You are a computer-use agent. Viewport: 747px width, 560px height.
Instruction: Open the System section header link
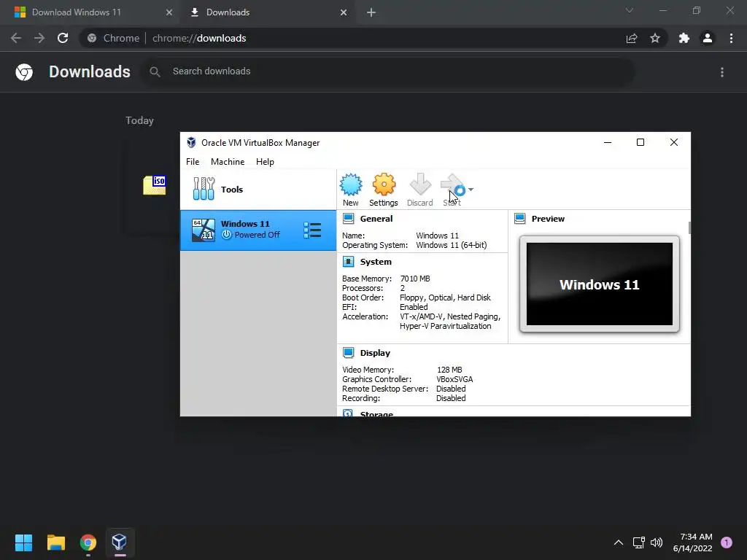[x=376, y=262]
